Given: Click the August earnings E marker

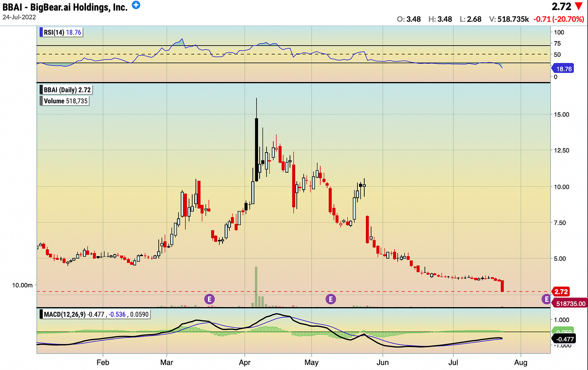Looking at the screenshot, I should [546, 299].
